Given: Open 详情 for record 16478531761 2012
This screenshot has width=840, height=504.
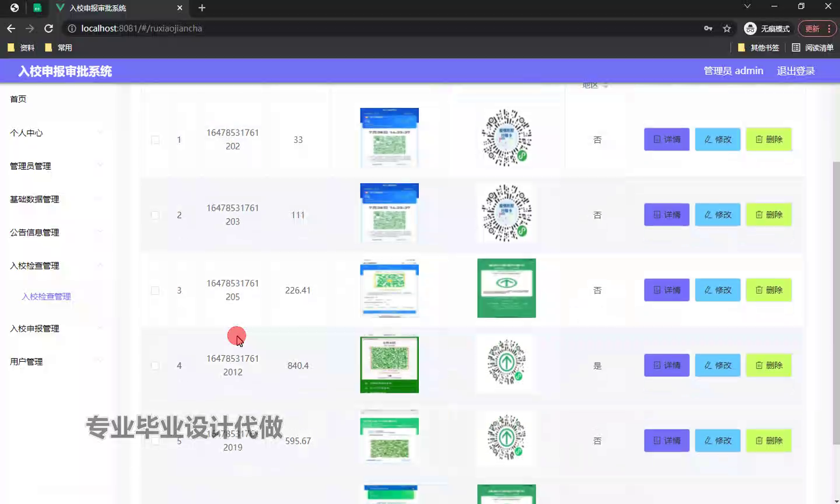Looking at the screenshot, I should tap(667, 365).
